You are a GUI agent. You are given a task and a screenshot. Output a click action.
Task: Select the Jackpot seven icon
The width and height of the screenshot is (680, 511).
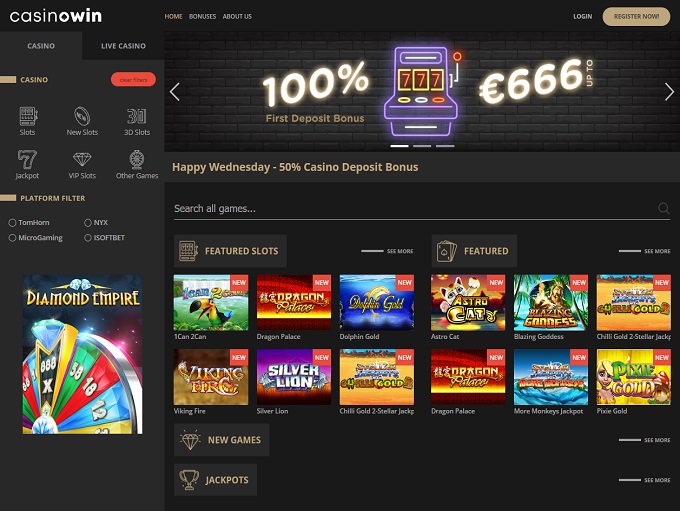coord(27,159)
